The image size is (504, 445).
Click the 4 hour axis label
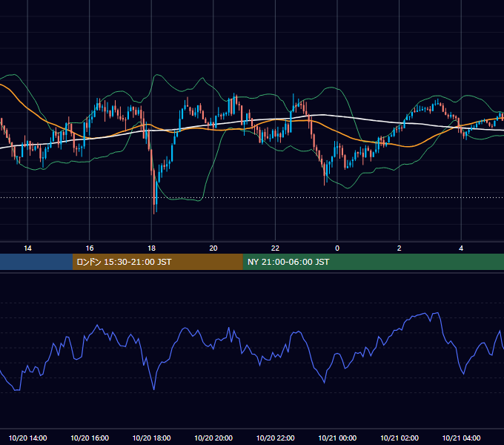point(461,248)
